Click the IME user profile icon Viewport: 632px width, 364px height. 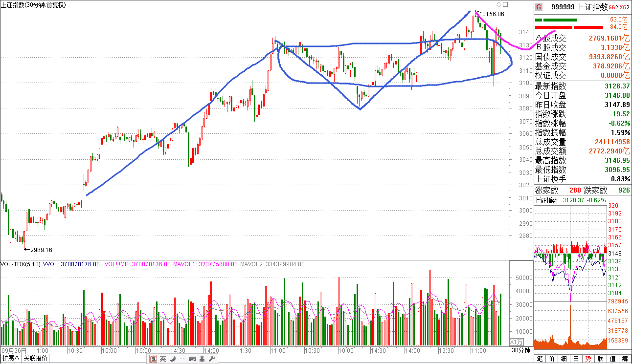click(x=202, y=359)
